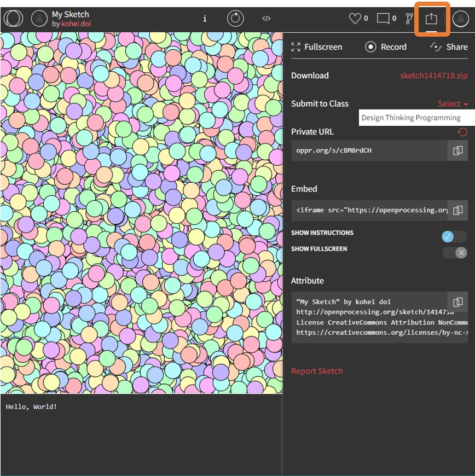Expand the Select dropdown for Submit to Class

click(453, 103)
